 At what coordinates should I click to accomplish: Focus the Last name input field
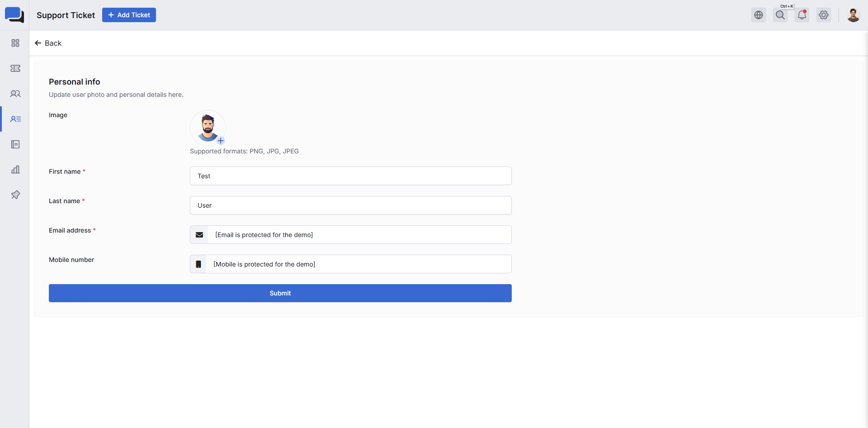coord(351,205)
